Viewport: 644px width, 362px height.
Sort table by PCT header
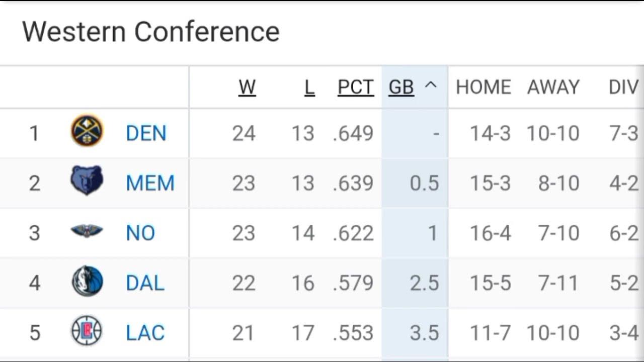[x=355, y=87]
